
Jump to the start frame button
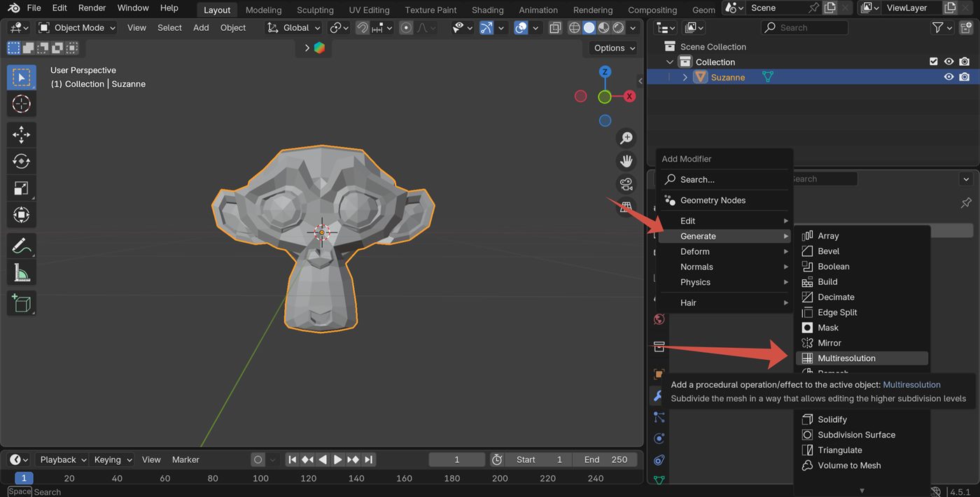(292, 460)
